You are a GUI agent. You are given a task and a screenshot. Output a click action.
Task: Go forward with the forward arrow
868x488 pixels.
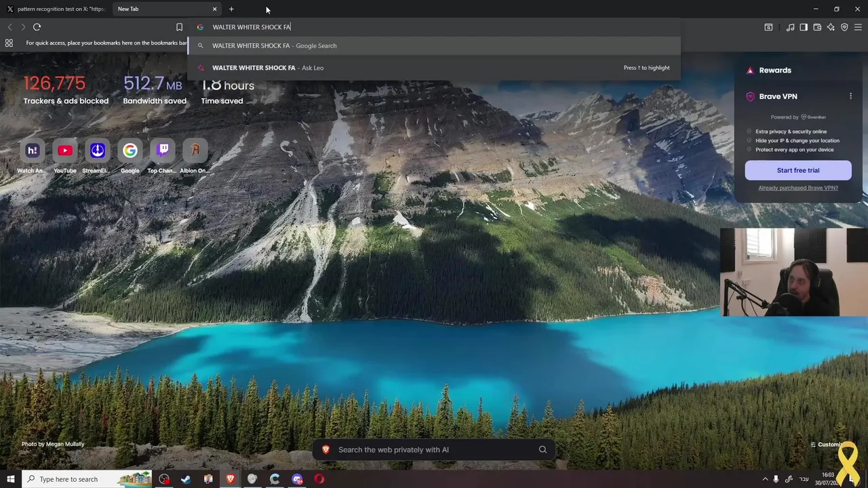click(x=23, y=27)
